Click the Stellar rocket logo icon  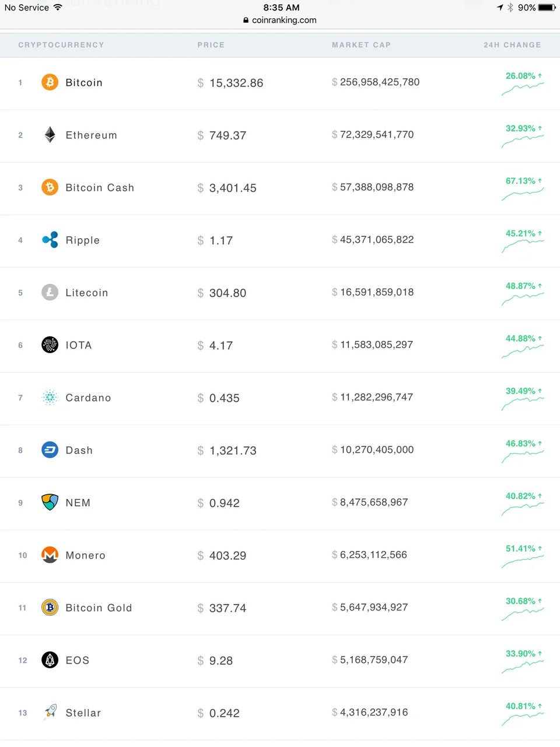pos(50,713)
